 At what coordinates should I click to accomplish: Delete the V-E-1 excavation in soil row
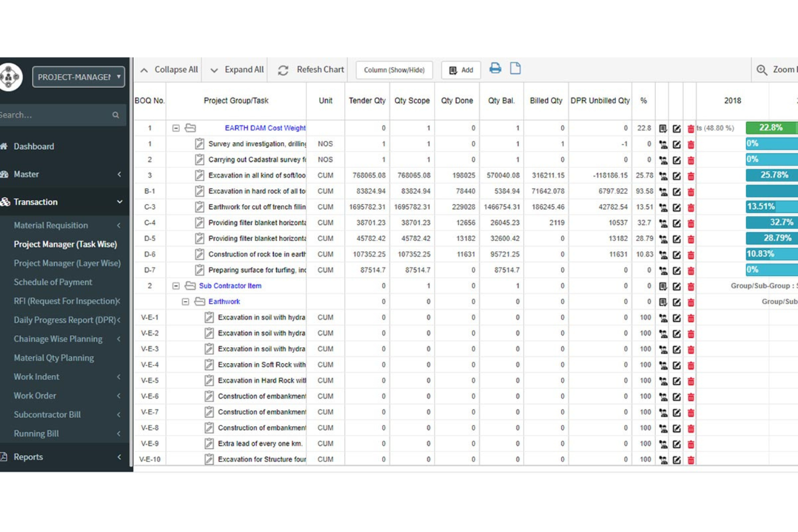691,317
